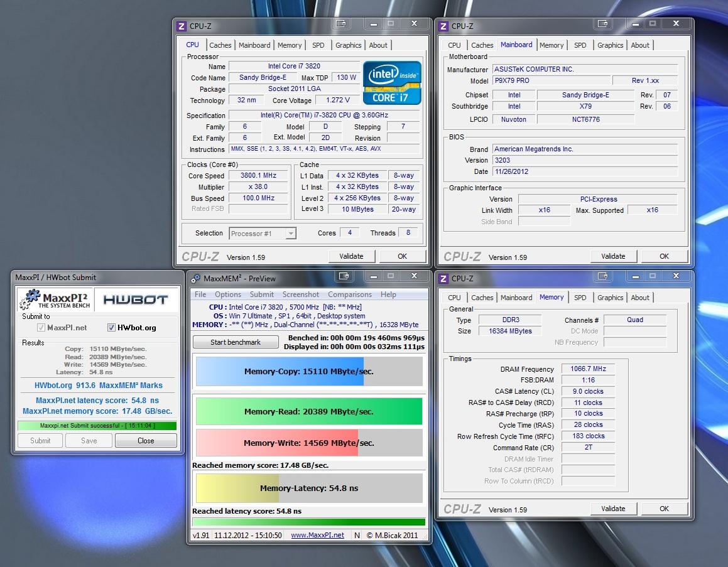Click the Memory-Latency 54.8 ns bar

click(309, 488)
